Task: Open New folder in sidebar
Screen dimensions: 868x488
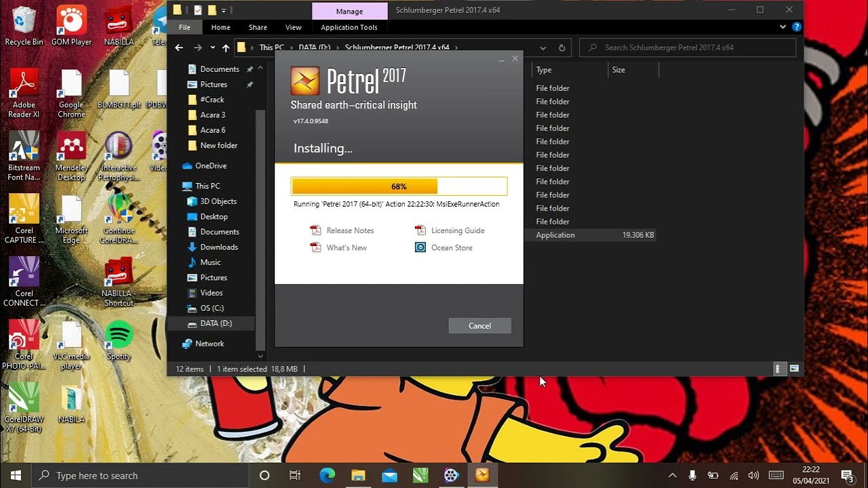Action: coord(212,145)
